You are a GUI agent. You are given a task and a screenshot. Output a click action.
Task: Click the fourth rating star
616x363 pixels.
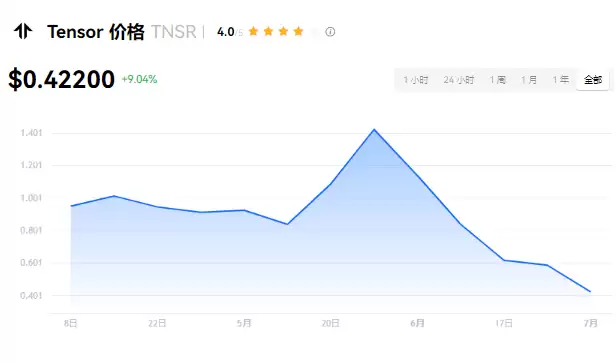coord(298,31)
